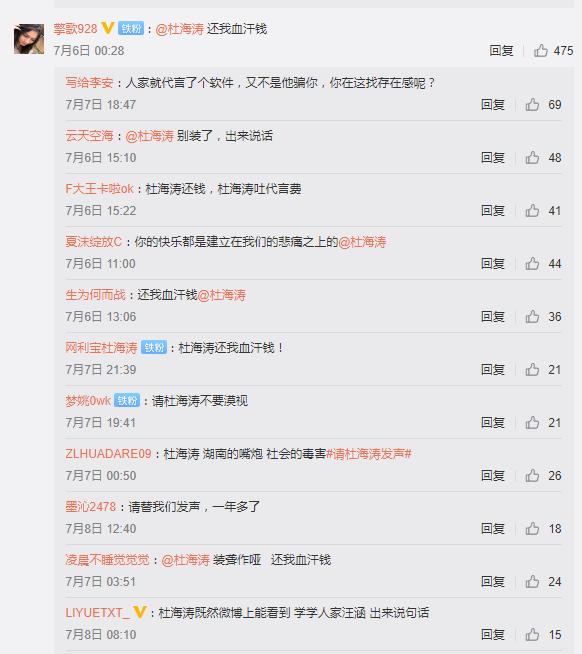Open the @杜海涛 mention in 夏沫绽放C's reply
This screenshot has width=582, height=654.
362,241
